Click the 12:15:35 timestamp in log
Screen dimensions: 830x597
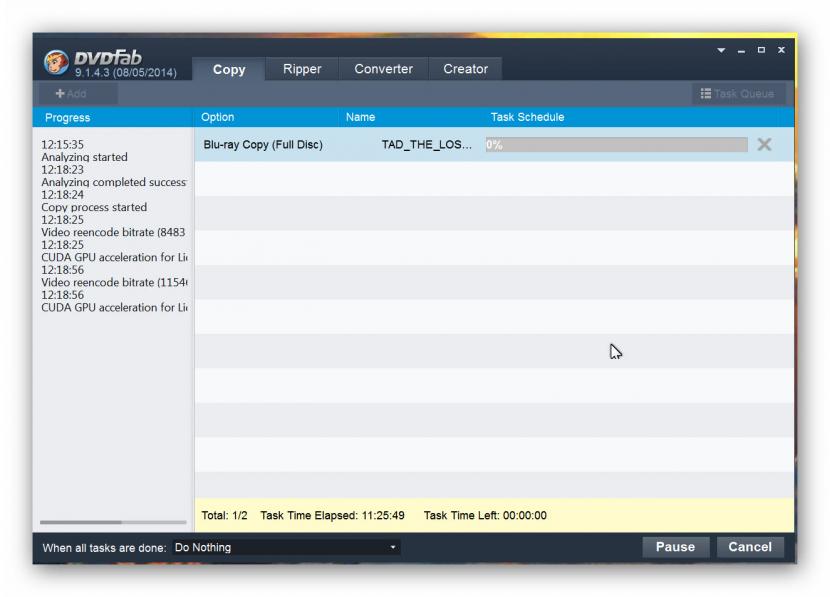(x=62, y=144)
